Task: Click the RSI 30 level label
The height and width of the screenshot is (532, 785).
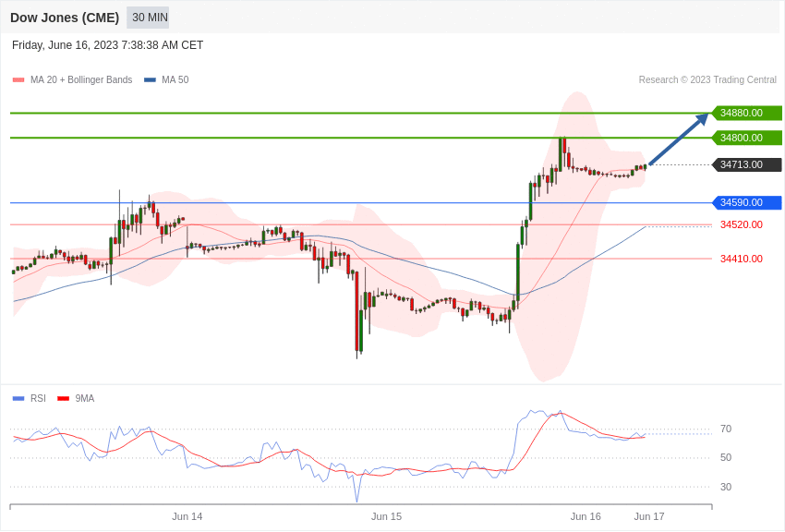Action: coord(726,487)
